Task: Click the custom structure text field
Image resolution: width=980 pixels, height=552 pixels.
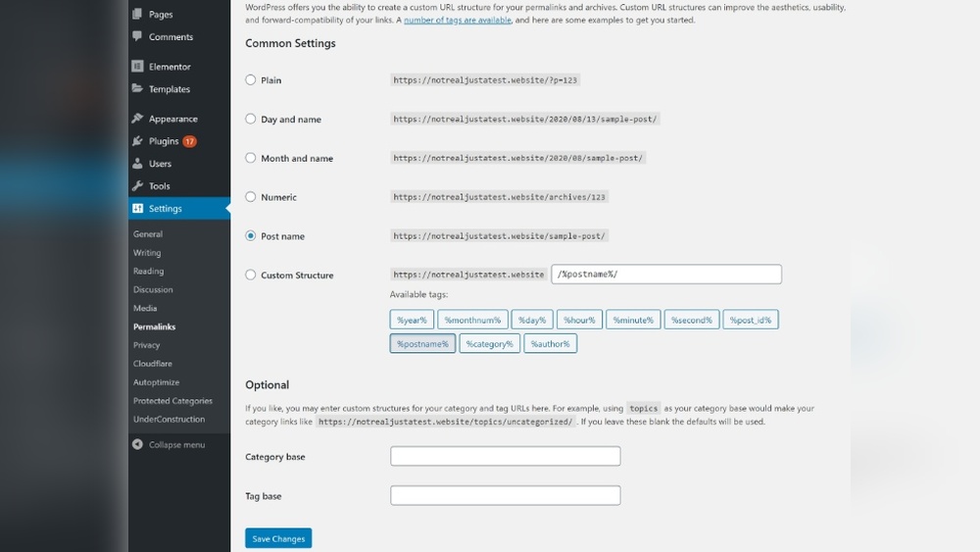Action: pyautogui.click(x=666, y=274)
